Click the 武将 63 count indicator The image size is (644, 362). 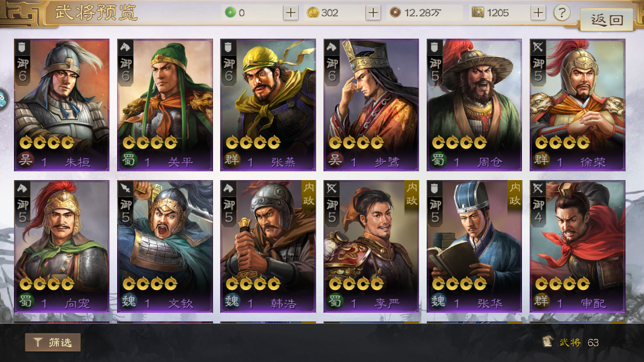coord(571,343)
